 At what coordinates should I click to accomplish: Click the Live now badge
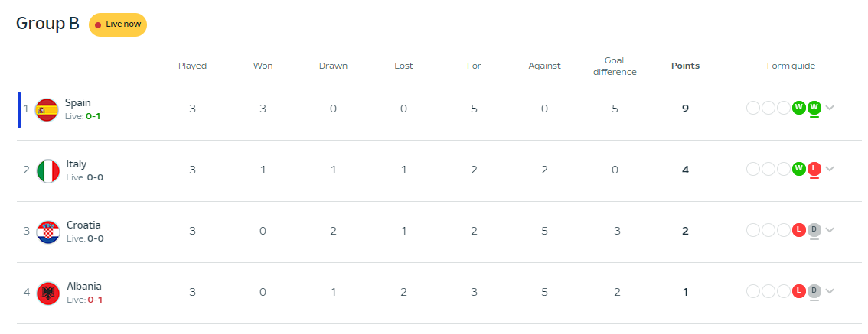click(x=118, y=25)
